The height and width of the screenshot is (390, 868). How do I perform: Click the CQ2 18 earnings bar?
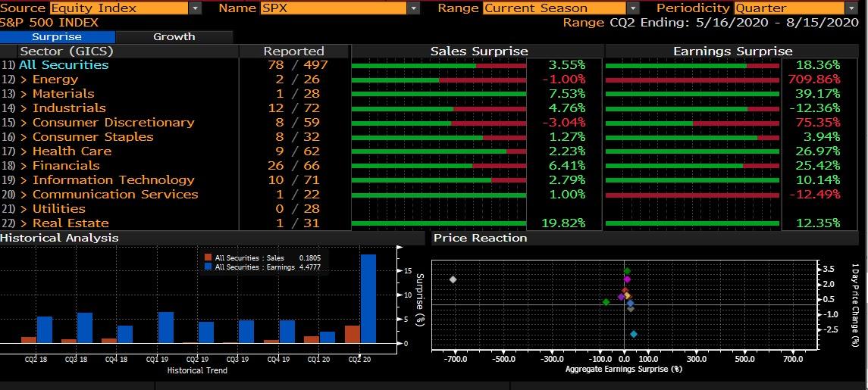click(x=45, y=329)
